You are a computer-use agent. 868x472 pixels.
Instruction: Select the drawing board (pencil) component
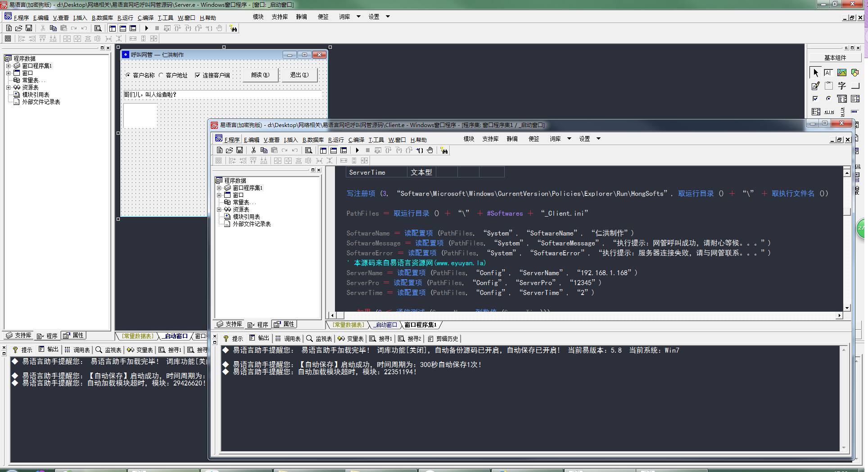coord(815,86)
